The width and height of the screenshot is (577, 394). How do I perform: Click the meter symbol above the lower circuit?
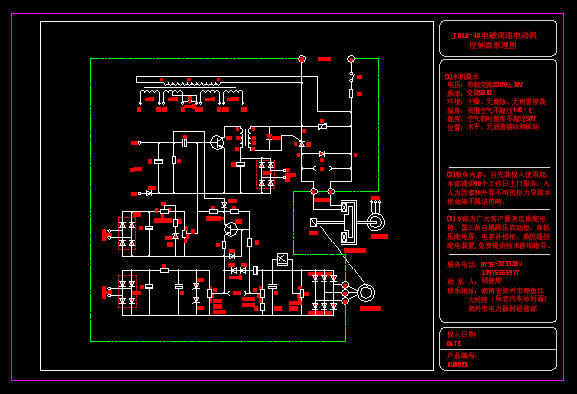click(283, 259)
